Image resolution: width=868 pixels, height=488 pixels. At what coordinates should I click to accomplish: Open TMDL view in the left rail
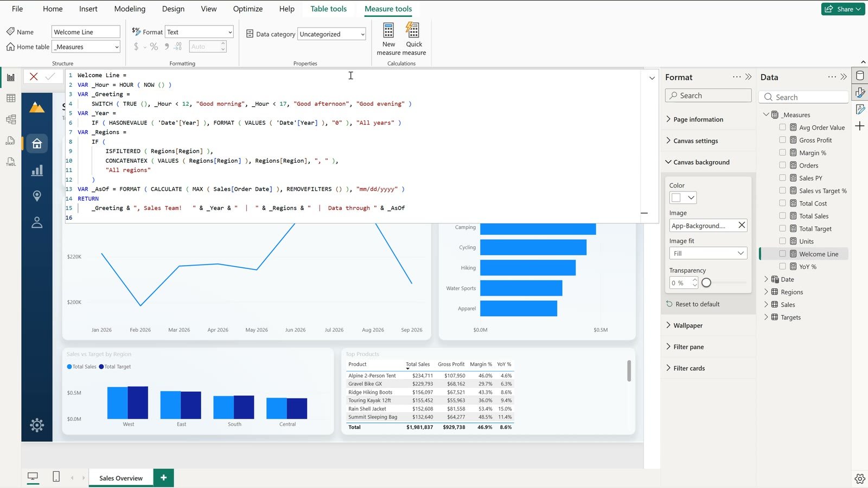click(x=11, y=162)
